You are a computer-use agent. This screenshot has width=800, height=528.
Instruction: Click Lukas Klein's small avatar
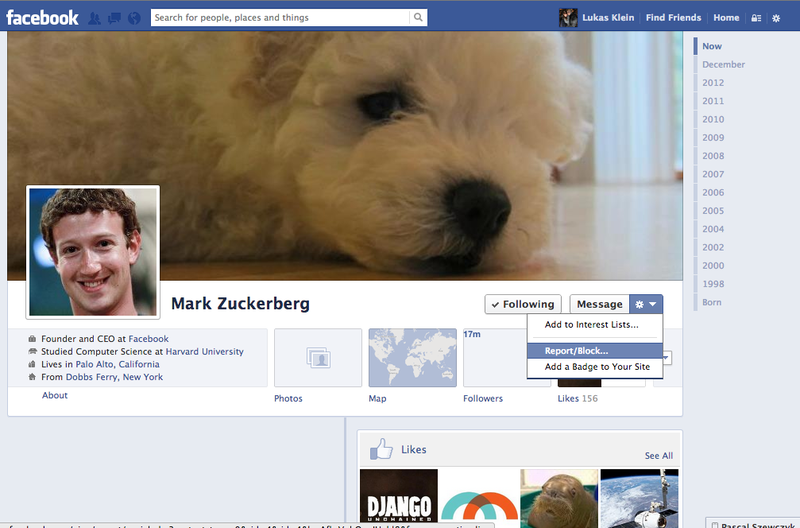tap(568, 18)
